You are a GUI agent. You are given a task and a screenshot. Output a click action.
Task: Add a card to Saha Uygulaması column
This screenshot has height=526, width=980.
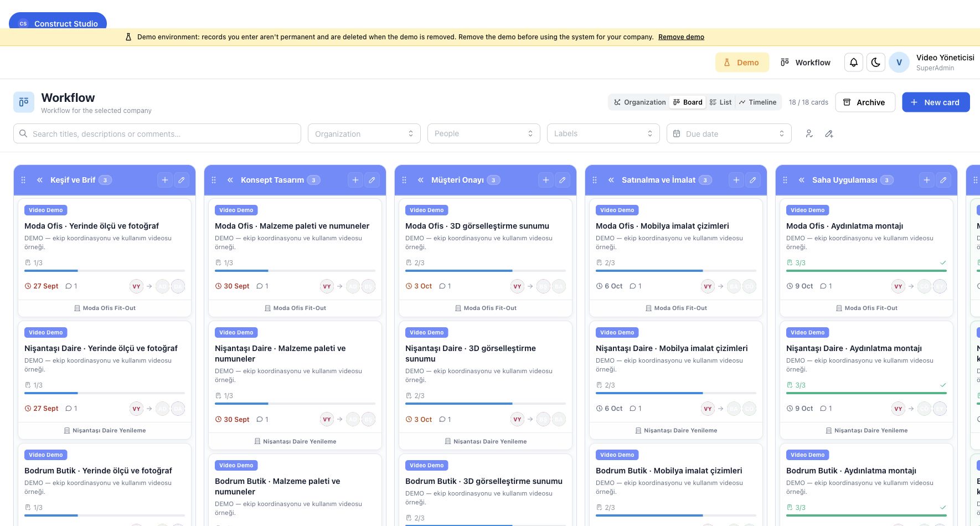pos(926,180)
